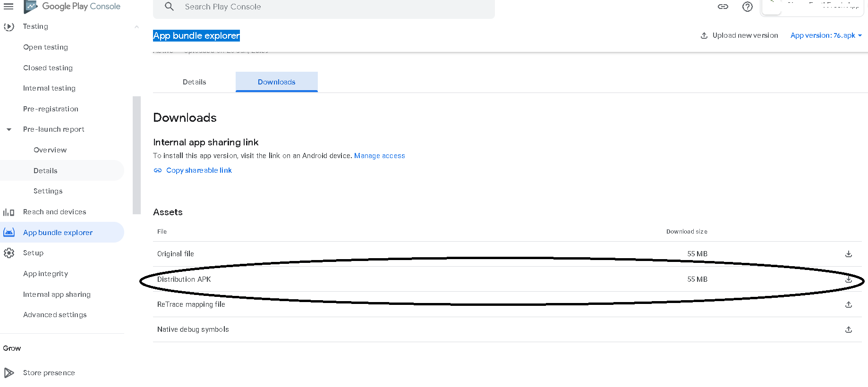Screen dimensions: 868x387
Task: Click the account switcher box
Action: pyautogui.click(x=813, y=8)
